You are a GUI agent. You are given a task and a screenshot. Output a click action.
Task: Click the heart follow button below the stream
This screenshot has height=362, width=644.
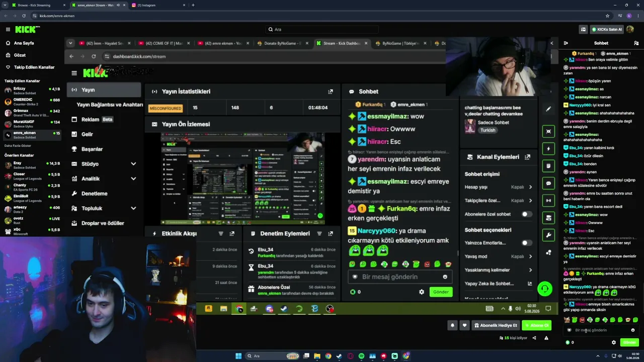(x=464, y=325)
